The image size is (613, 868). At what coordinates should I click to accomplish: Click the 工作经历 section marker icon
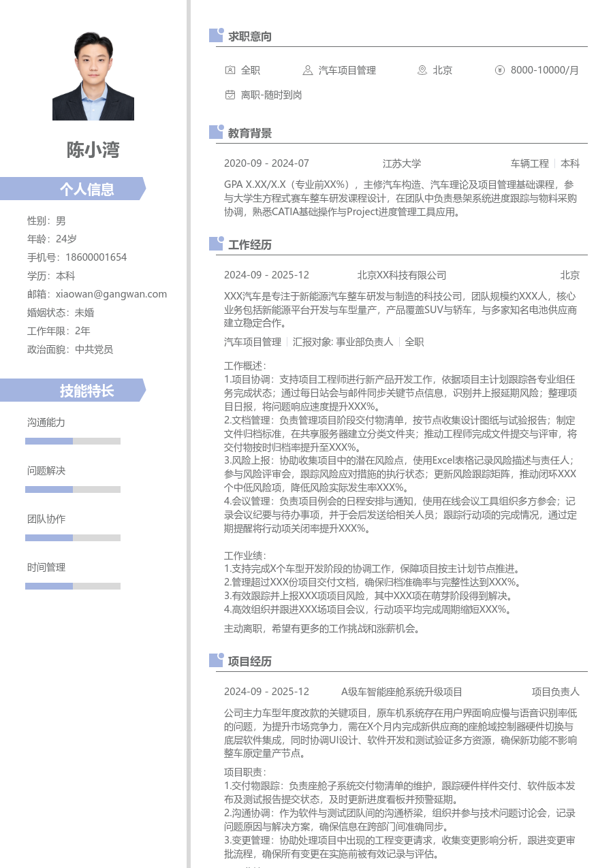click(216, 244)
